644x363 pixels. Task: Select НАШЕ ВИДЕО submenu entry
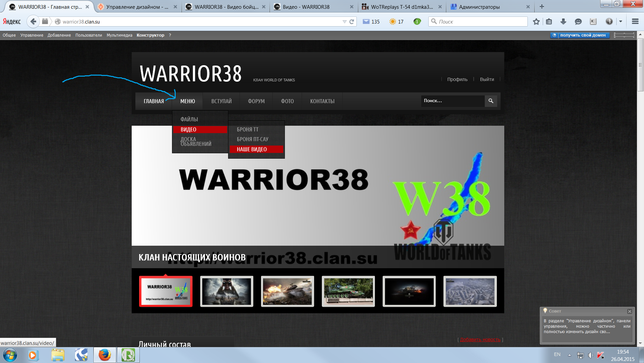click(256, 149)
